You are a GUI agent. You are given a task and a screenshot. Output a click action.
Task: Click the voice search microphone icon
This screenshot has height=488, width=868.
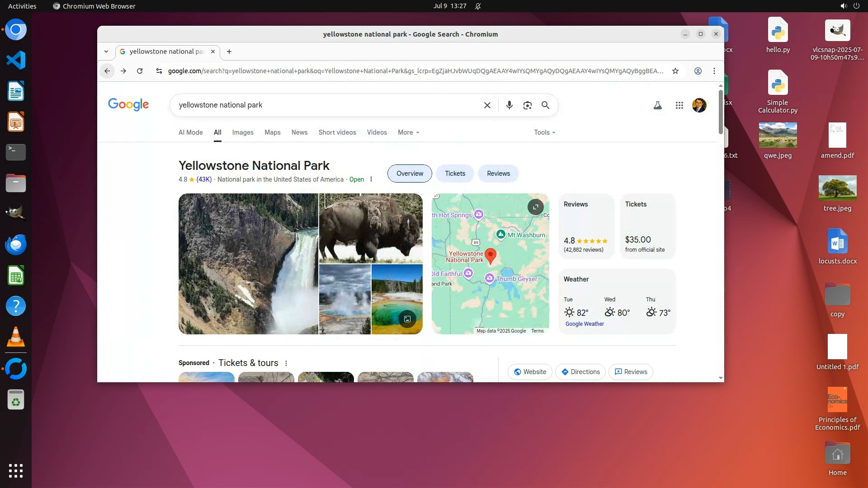click(x=509, y=105)
